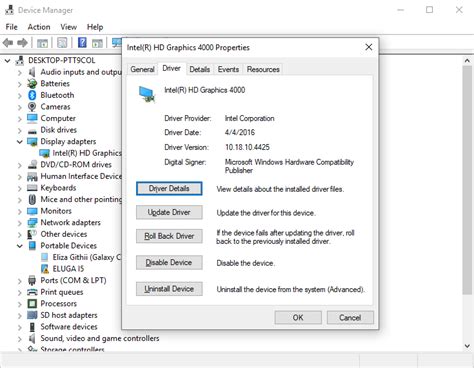The image size is (474, 368).
Task: Open the Help menu
Action: (x=95, y=27)
